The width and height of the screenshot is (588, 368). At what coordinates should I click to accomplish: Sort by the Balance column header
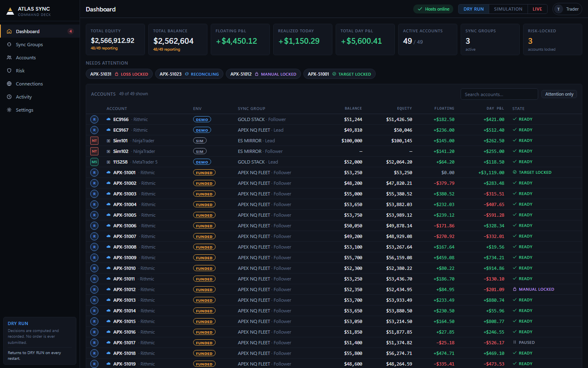click(x=353, y=108)
